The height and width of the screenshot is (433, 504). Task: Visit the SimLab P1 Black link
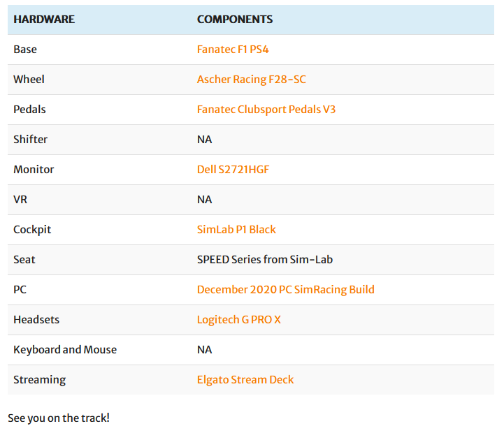(x=236, y=230)
